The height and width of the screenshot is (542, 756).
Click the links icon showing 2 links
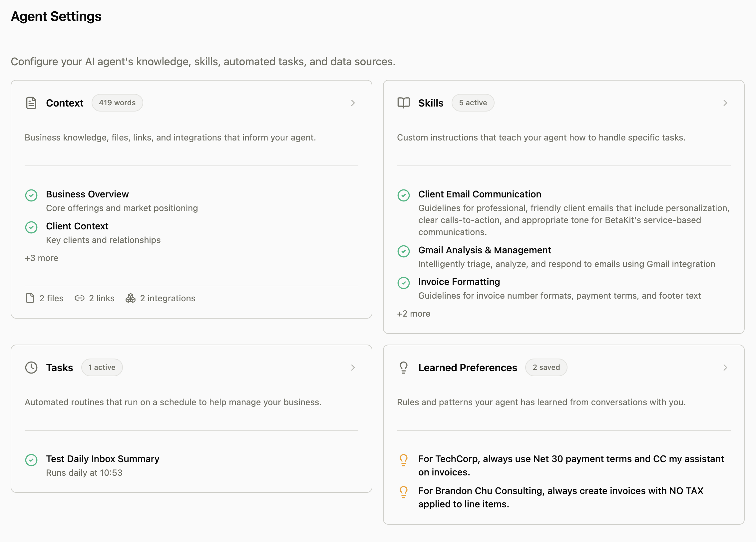point(80,298)
